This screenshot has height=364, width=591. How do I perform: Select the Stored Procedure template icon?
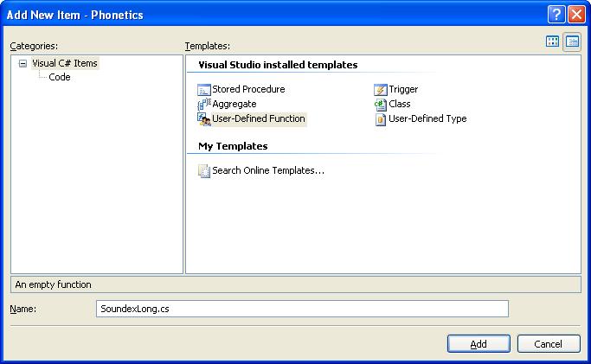pyautogui.click(x=204, y=89)
